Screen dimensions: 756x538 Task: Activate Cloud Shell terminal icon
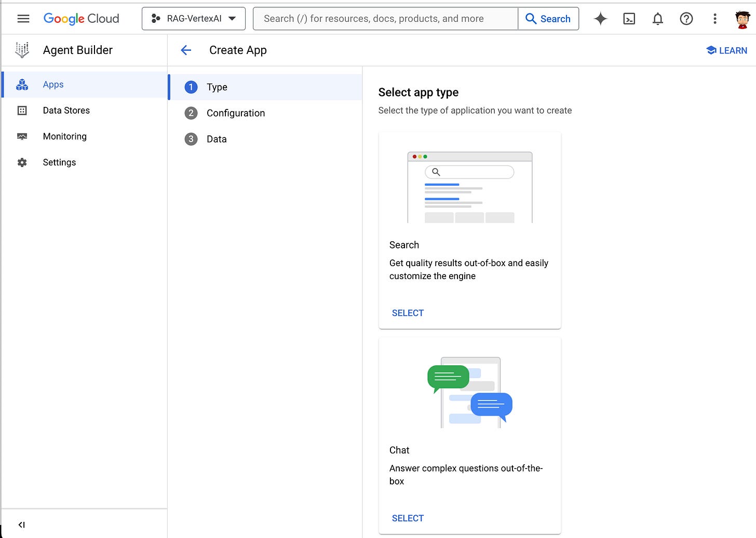(629, 19)
